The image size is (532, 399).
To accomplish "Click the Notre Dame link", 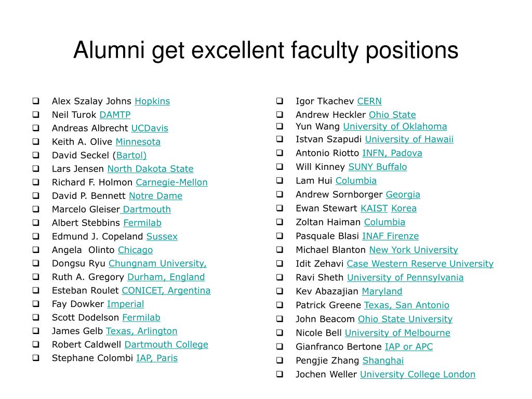I will point(156,196).
